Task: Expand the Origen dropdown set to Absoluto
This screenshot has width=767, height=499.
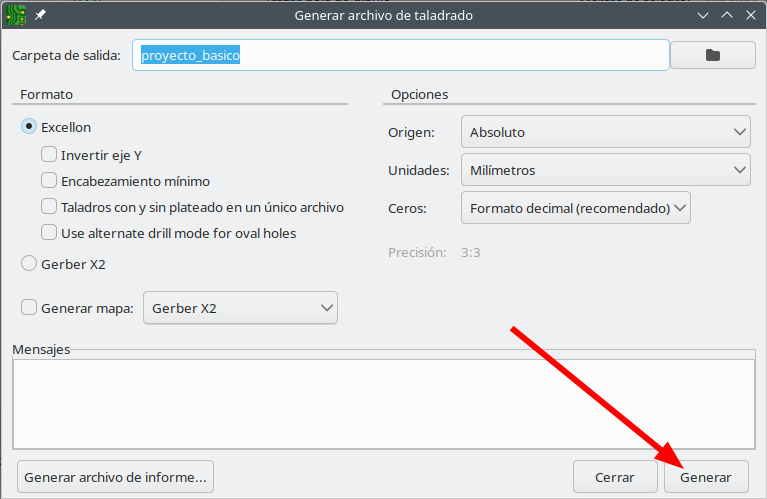Action: tap(605, 132)
